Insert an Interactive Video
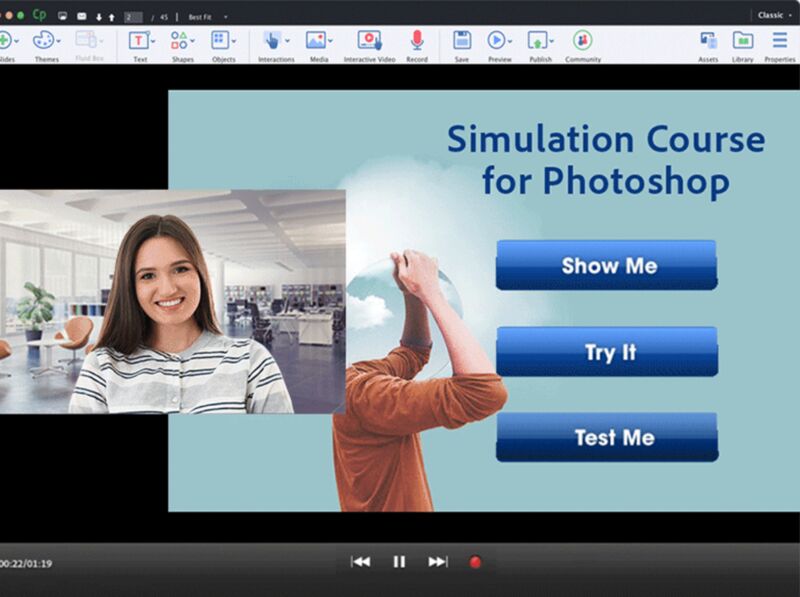Viewport: 800px width, 597px height. coord(369,40)
